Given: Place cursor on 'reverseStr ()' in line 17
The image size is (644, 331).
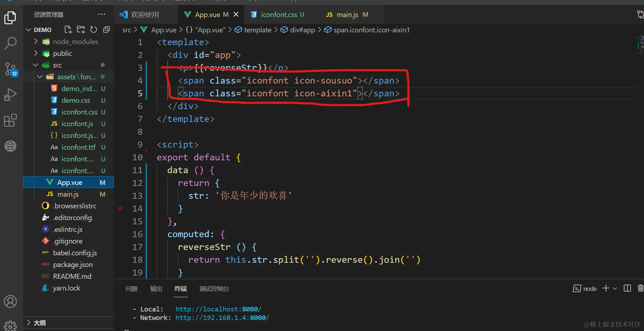Looking at the screenshot, I should [212, 247].
